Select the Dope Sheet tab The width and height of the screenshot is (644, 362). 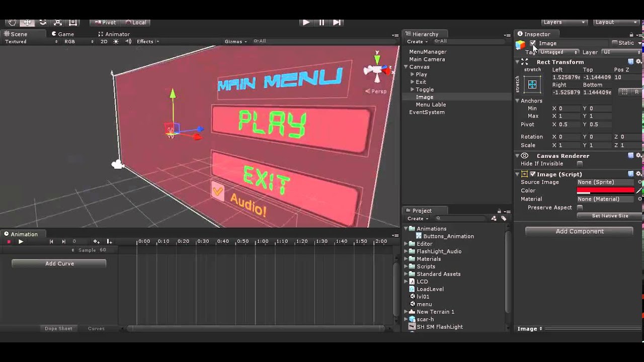click(x=58, y=329)
